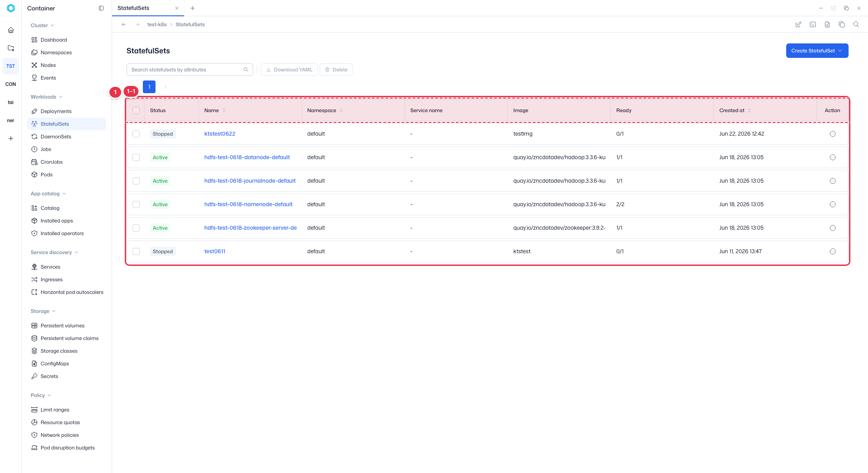Click test-k8s breadcrumb link

[x=157, y=24]
